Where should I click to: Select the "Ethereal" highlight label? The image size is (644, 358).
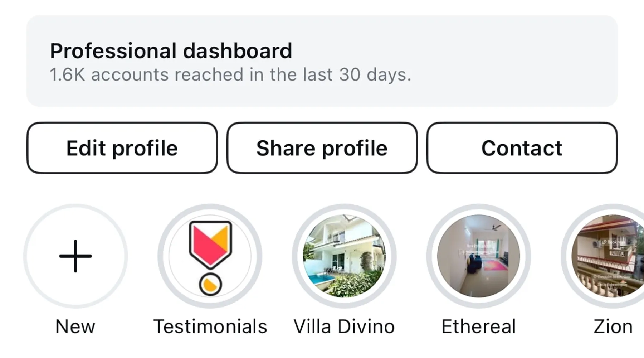tap(478, 326)
